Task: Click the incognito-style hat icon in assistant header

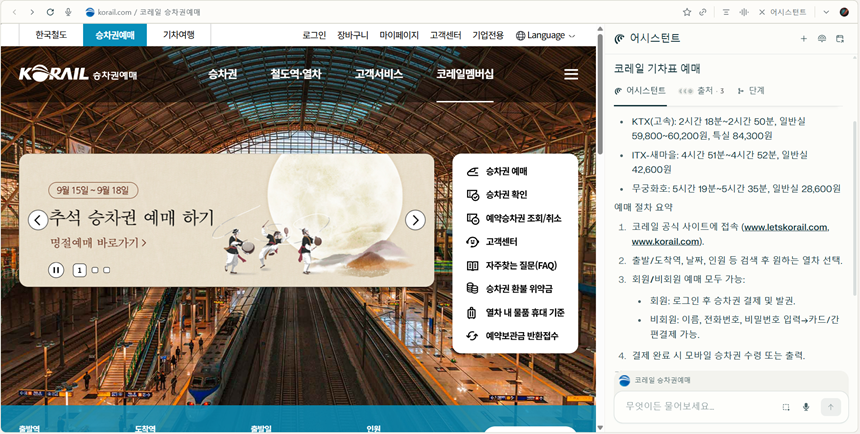Action: (822, 38)
